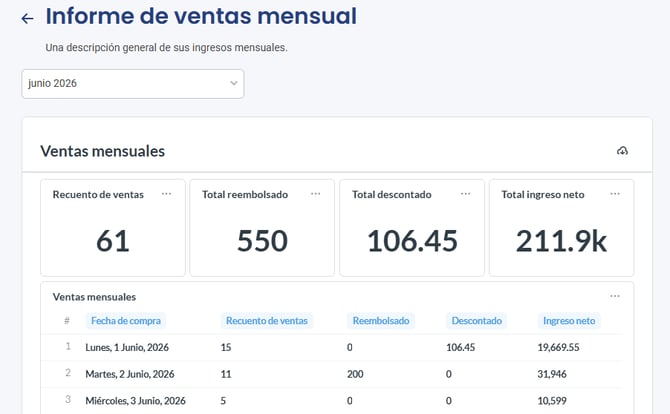670x414 pixels.
Task: Click the 211.9k net income value
Action: point(561,241)
